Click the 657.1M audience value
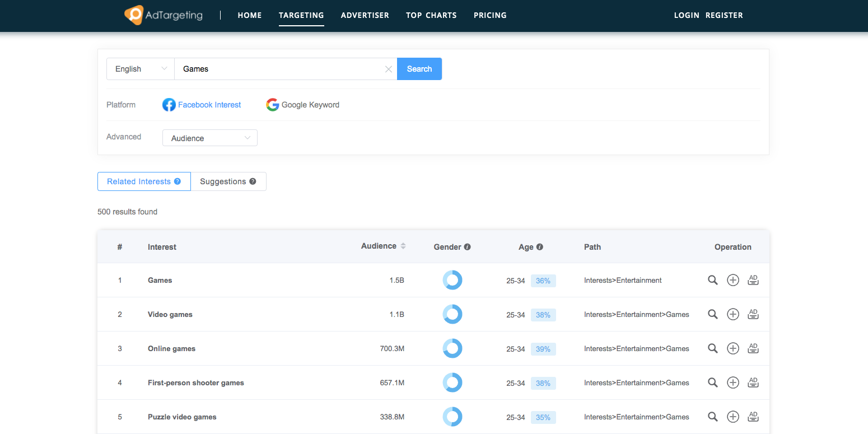868x434 pixels. 392,382
